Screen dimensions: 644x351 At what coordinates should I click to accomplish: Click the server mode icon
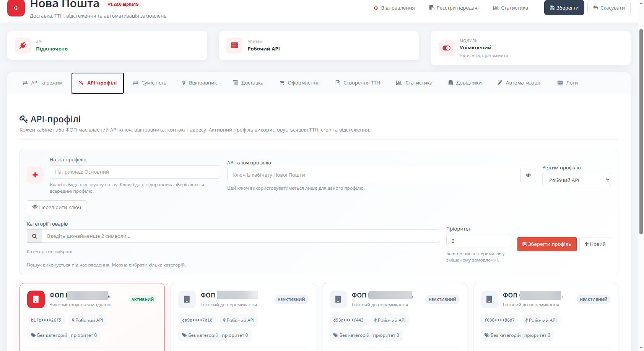coord(234,45)
